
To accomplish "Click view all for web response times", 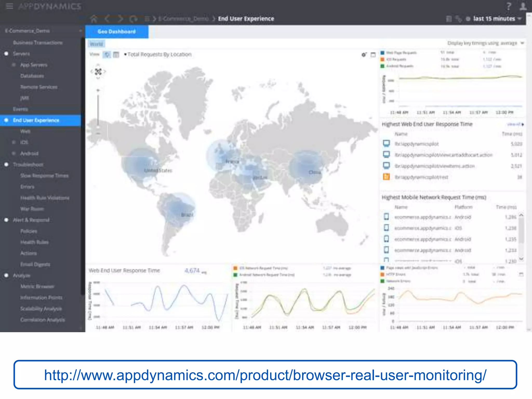I will [x=515, y=124].
